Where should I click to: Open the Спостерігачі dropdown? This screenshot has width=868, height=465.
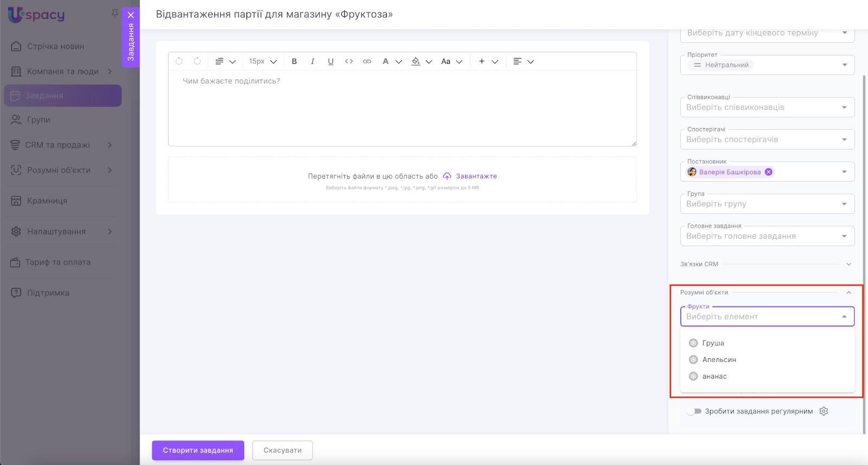pyautogui.click(x=767, y=139)
